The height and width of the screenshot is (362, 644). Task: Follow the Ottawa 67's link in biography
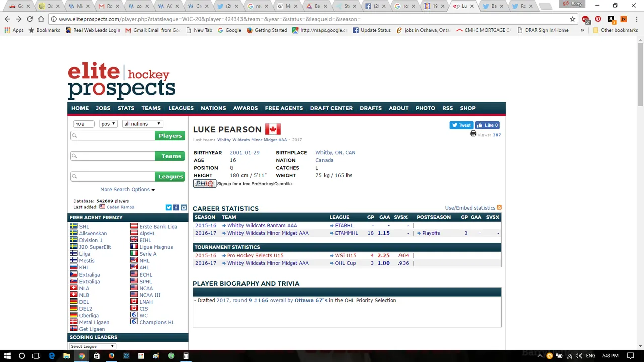point(311,301)
